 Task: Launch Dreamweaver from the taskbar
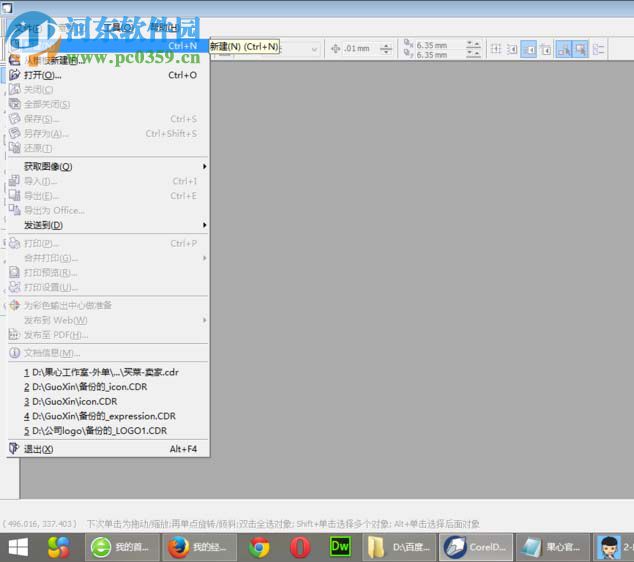click(x=340, y=547)
